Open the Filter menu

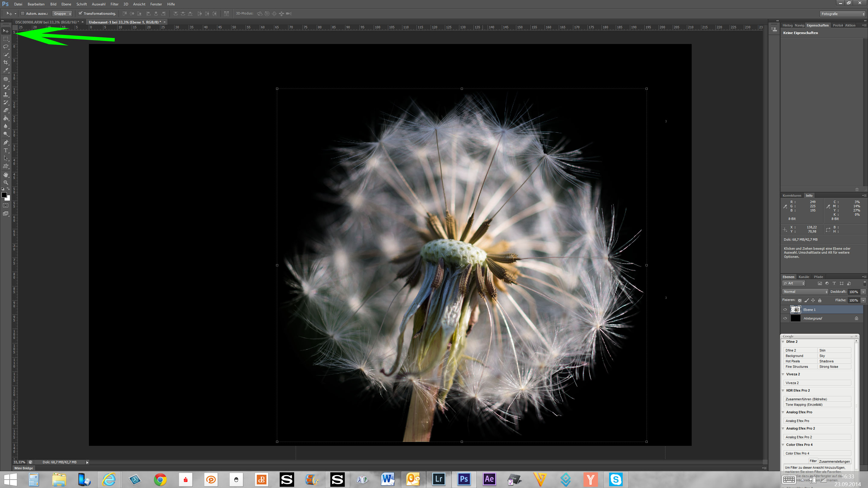pyautogui.click(x=114, y=4)
